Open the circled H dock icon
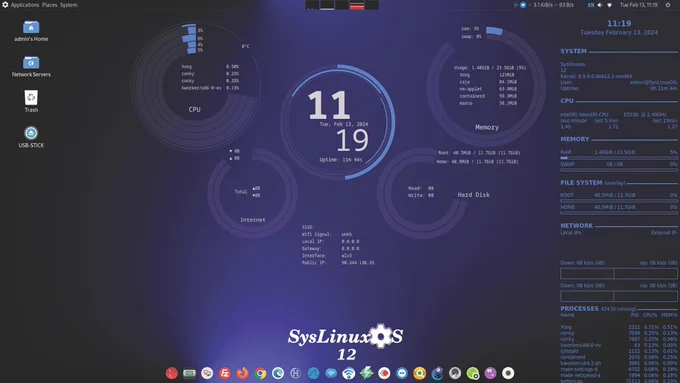The image size is (680, 383). click(296, 373)
